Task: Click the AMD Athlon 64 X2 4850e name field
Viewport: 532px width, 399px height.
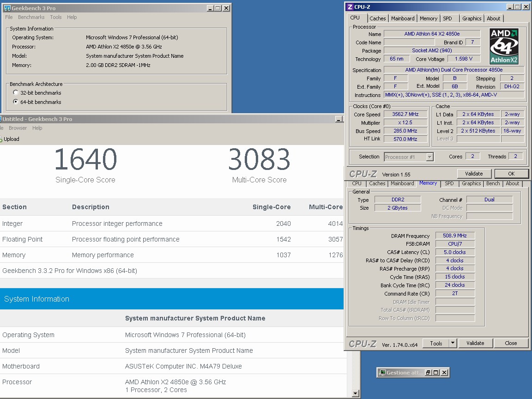Action: (432, 34)
